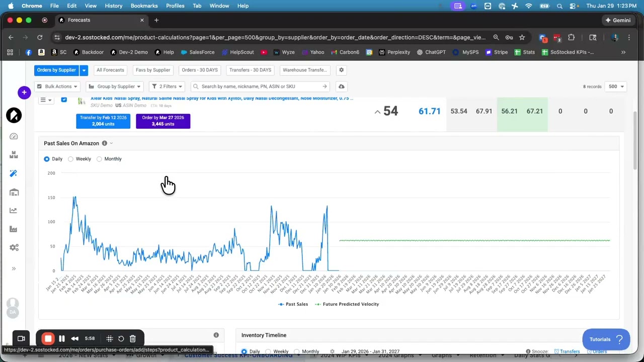Toggle the Bulk Actions select-all checkbox

click(x=39, y=86)
